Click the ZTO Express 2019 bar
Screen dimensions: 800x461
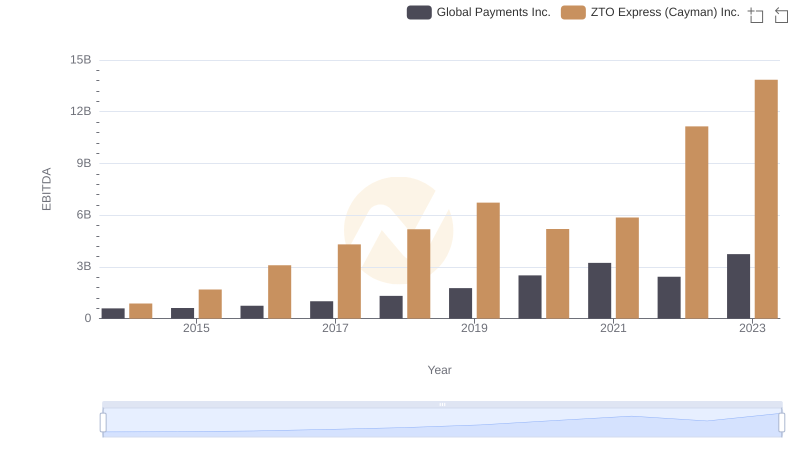(x=488, y=261)
